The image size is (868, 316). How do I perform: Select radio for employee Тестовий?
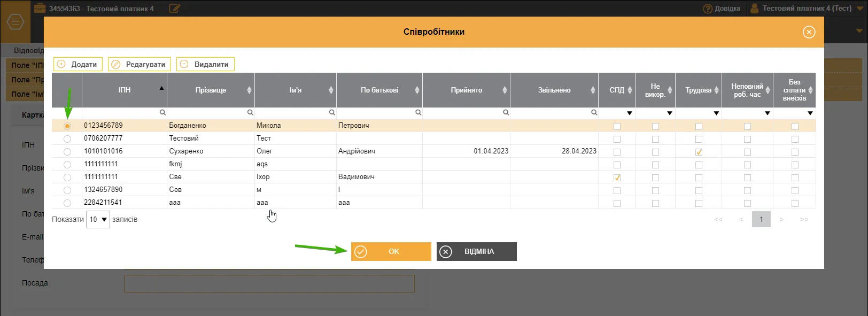(x=67, y=139)
